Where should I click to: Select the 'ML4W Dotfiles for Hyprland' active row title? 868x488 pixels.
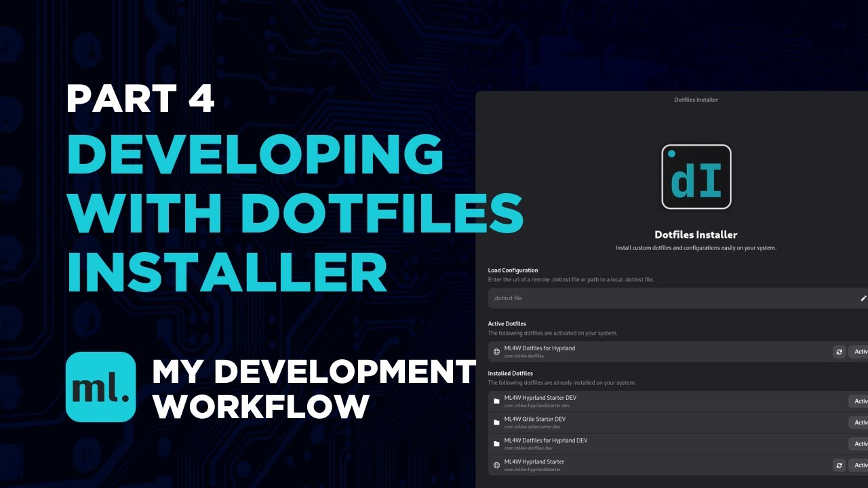[x=540, y=348]
